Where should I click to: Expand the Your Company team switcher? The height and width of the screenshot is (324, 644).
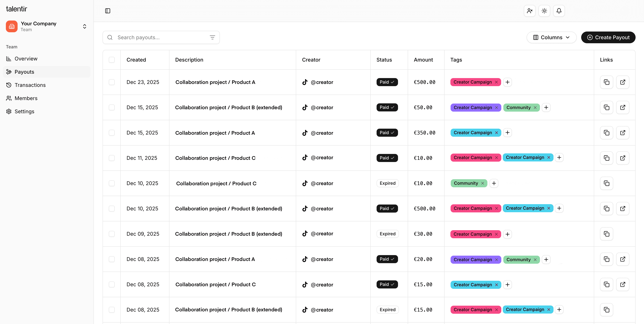(x=84, y=26)
